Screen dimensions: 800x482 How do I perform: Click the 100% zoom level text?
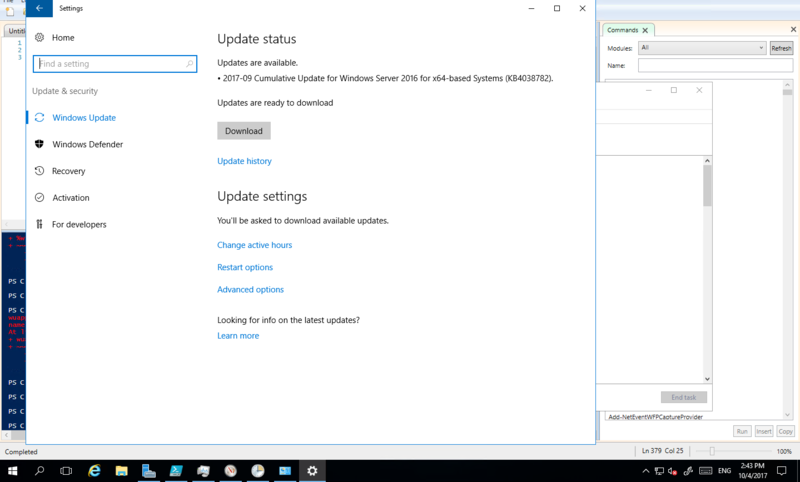click(x=784, y=451)
